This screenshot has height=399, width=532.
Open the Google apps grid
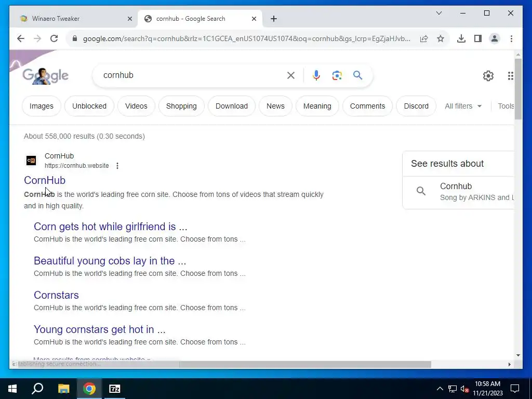click(510, 76)
